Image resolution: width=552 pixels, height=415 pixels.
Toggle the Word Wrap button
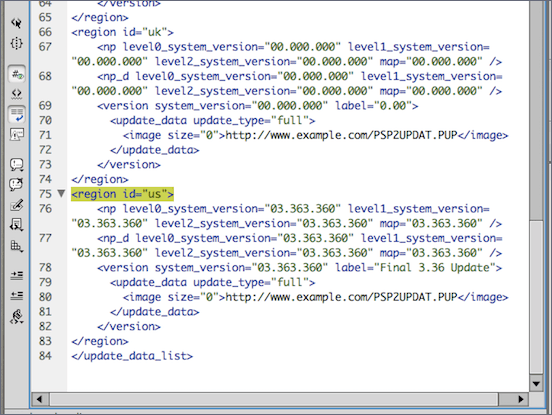(17, 115)
